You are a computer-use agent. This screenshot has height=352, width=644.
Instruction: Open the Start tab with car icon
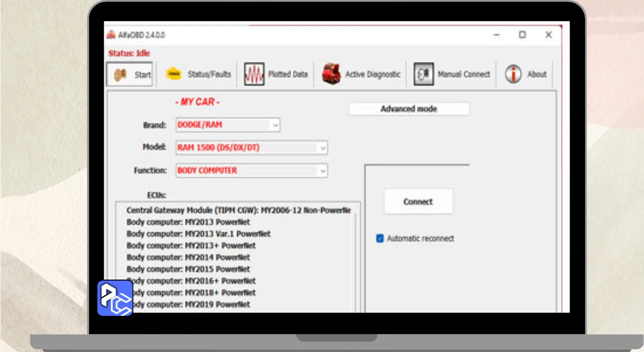129,74
